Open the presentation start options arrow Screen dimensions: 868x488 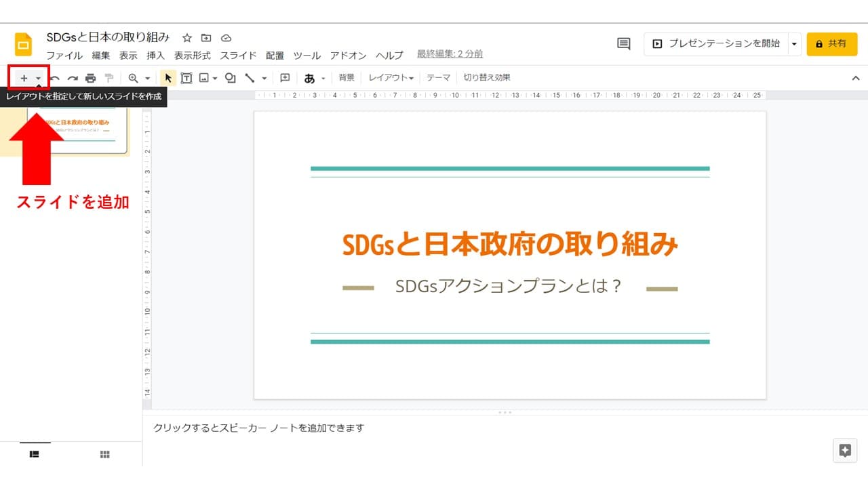(794, 43)
